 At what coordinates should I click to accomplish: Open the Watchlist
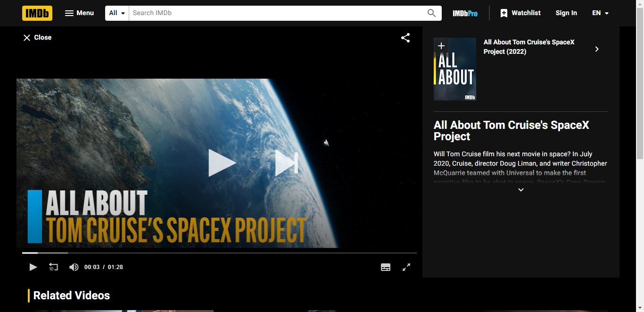point(520,13)
